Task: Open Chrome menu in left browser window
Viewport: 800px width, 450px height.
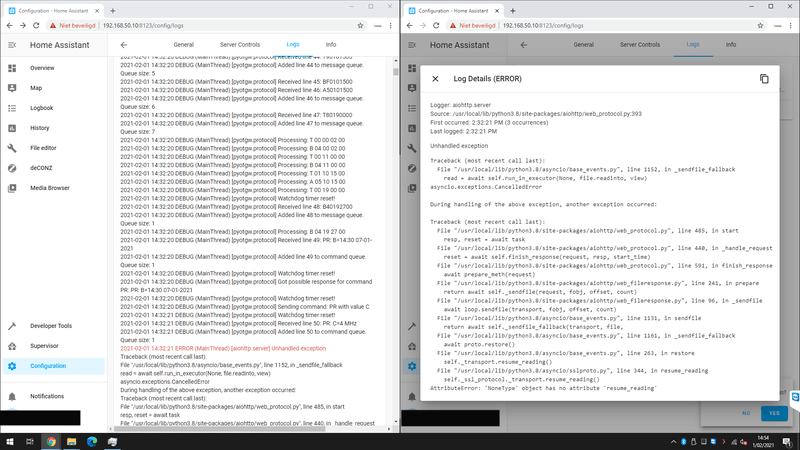Action: (391, 26)
